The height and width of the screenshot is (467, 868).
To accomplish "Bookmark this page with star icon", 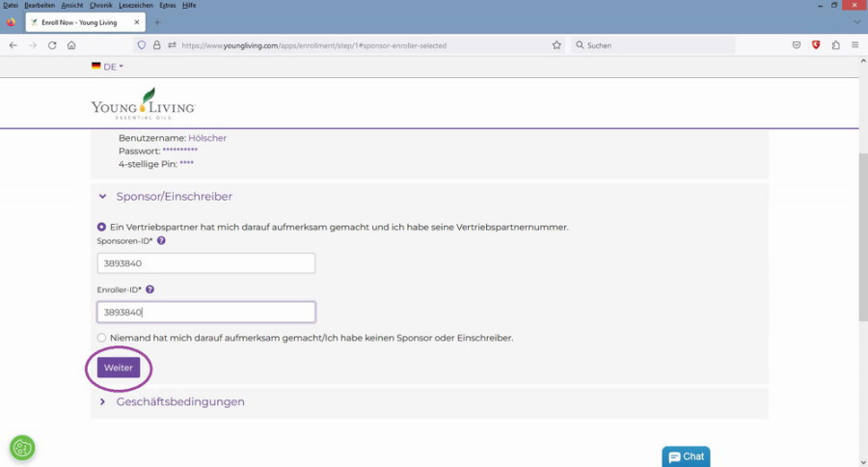I will [x=556, y=45].
